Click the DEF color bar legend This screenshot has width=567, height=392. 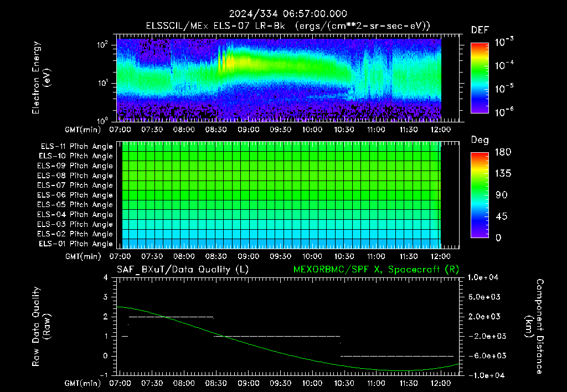click(x=480, y=78)
